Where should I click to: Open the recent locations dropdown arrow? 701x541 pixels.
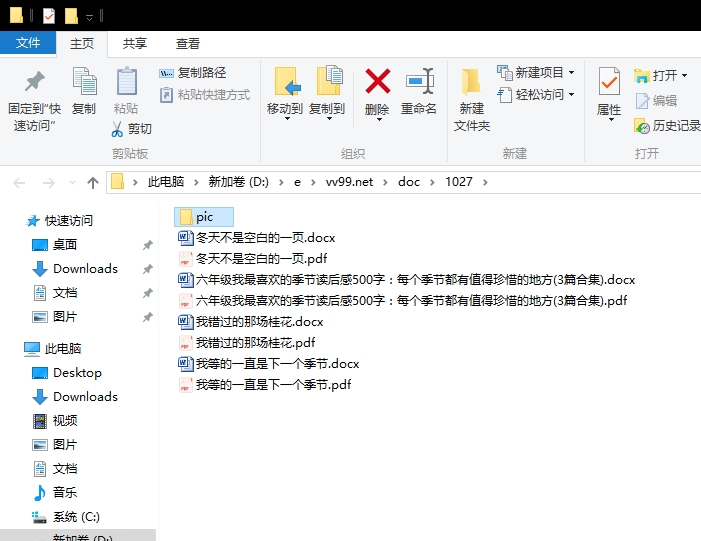[x=72, y=182]
